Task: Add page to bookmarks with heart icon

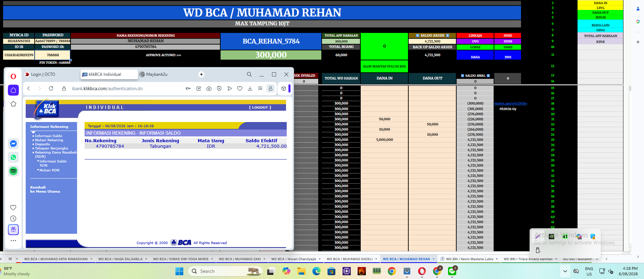Action: coord(240,88)
